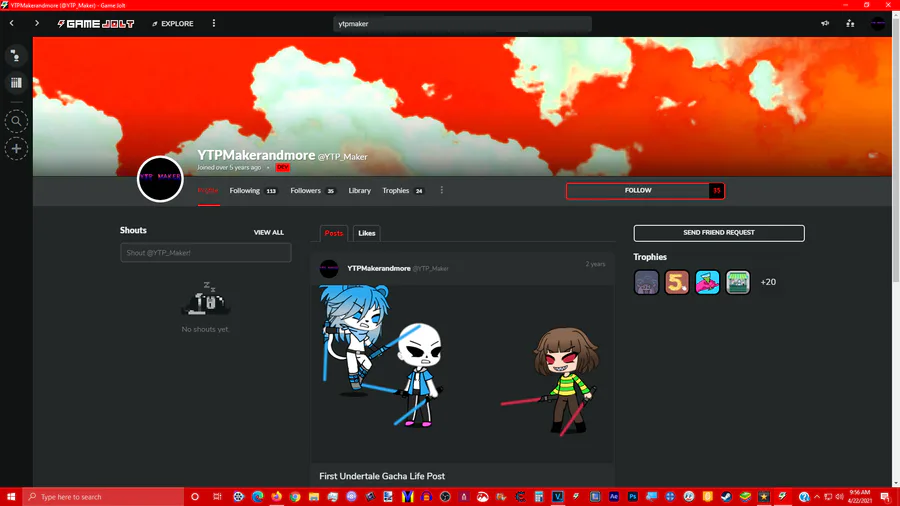Open the Following tab

click(x=253, y=190)
